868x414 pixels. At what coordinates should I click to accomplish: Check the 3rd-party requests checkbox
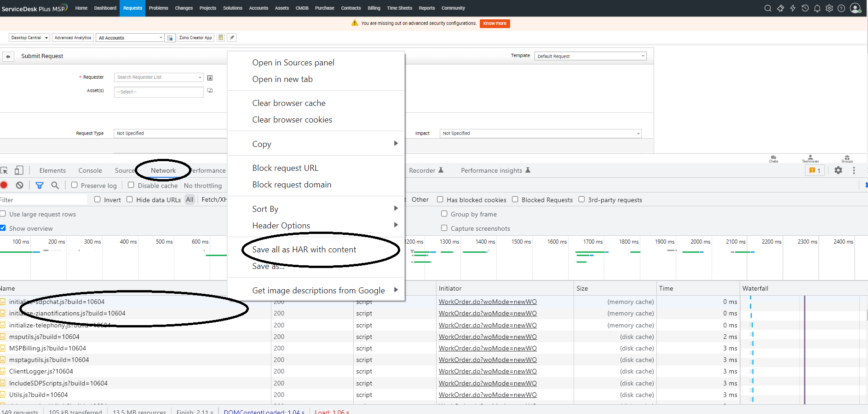click(581, 199)
